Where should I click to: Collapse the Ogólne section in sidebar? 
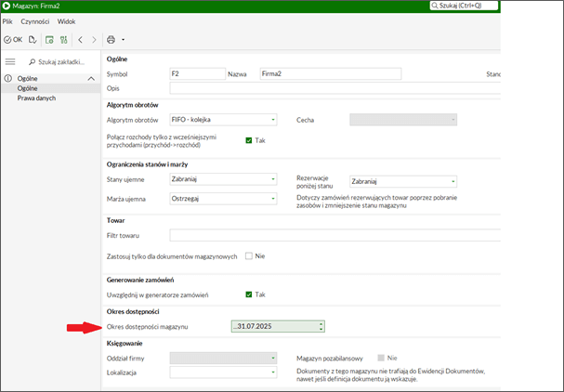point(90,79)
